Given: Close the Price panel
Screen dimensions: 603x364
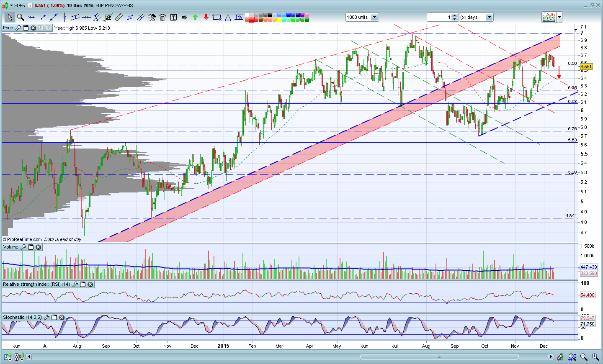Looking at the screenshot, I should pyautogui.click(x=33, y=28).
